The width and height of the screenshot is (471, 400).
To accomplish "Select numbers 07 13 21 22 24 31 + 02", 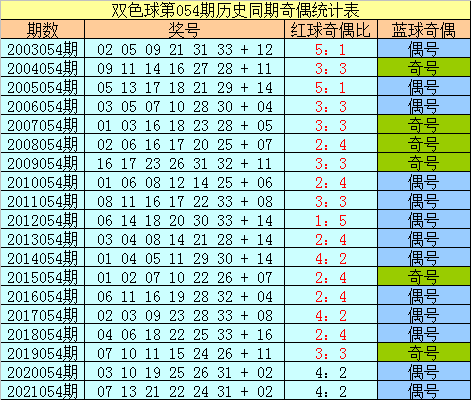I will (x=185, y=391).
